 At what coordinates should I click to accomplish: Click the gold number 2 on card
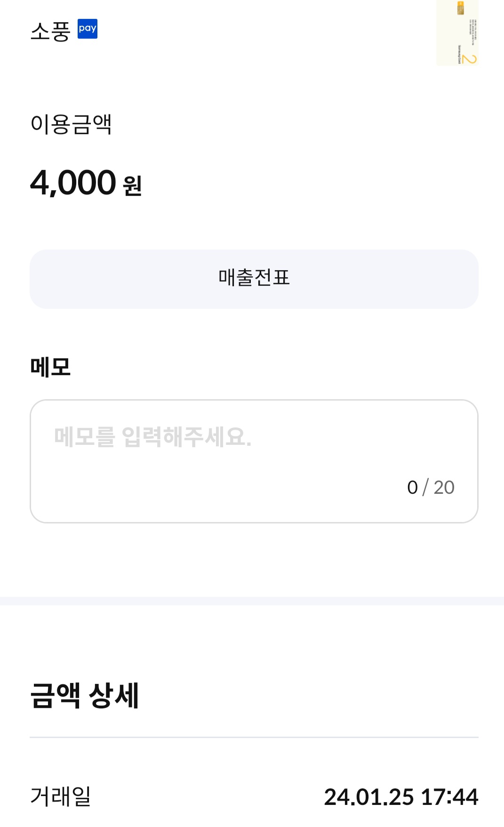469,59
